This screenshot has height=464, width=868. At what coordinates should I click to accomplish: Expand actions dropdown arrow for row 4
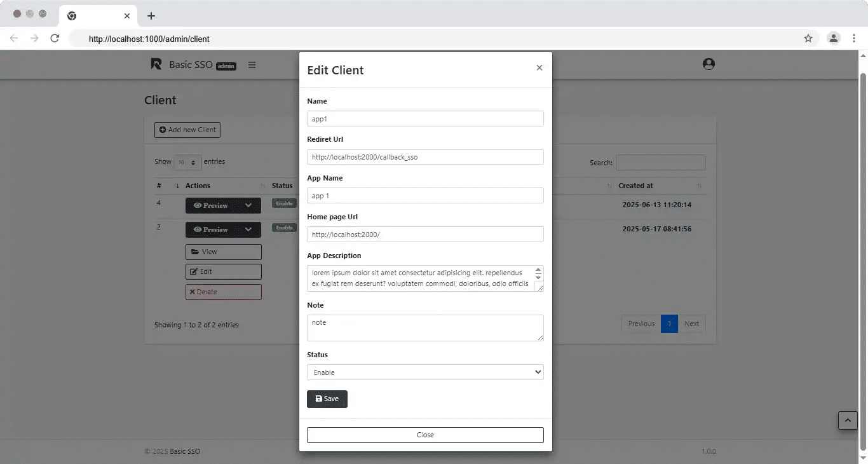coord(248,205)
